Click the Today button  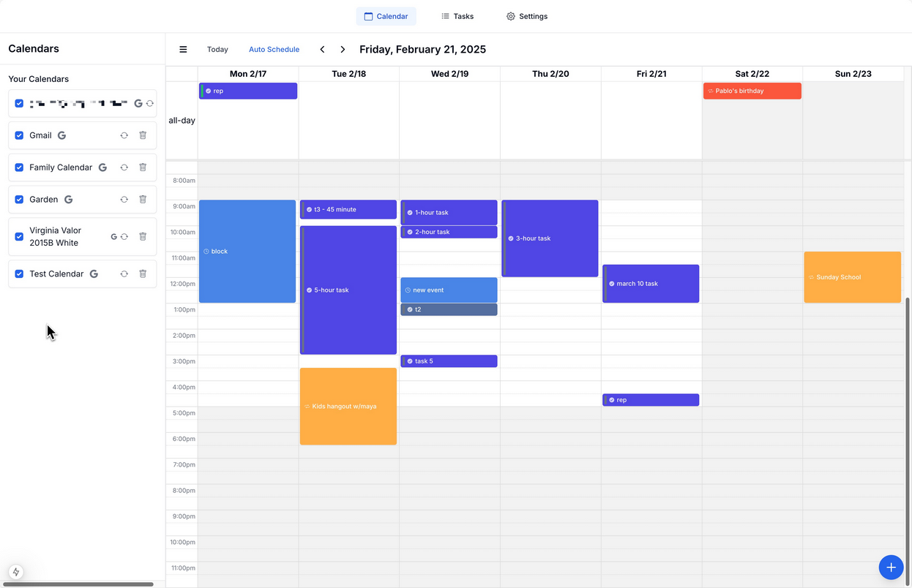point(217,50)
